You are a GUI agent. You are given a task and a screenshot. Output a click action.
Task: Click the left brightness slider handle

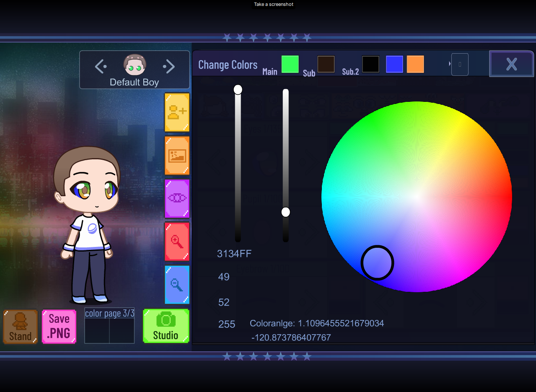click(238, 89)
